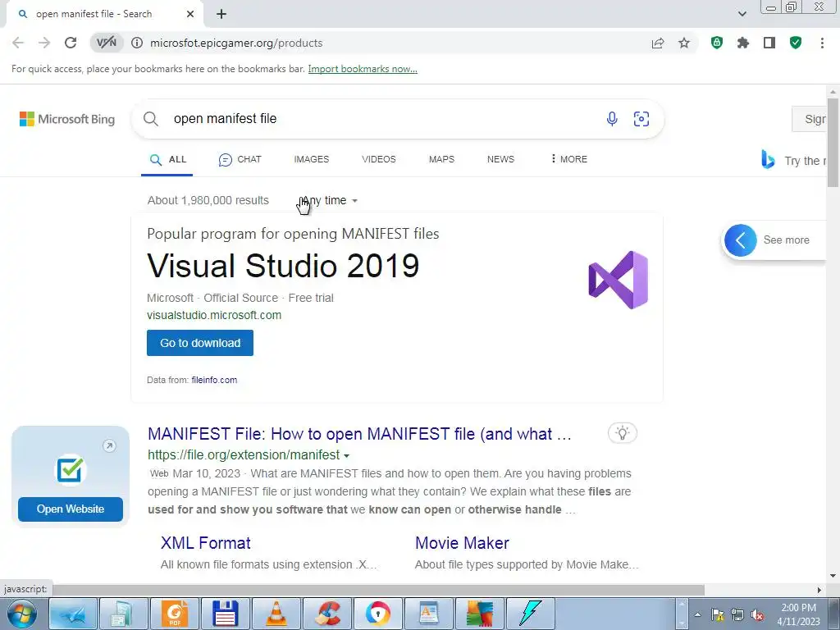Expand file.org URL dropdown arrow
840x630 pixels.
(x=347, y=456)
